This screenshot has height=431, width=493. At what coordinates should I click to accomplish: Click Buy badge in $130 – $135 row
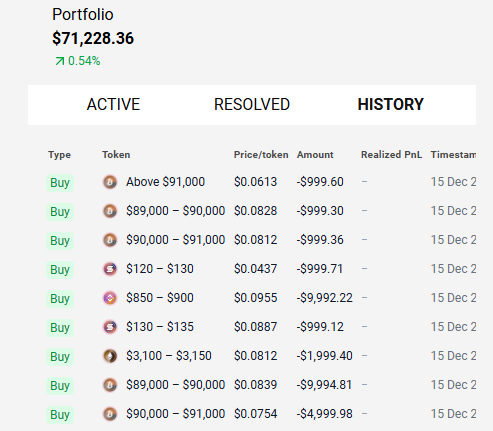click(x=60, y=328)
